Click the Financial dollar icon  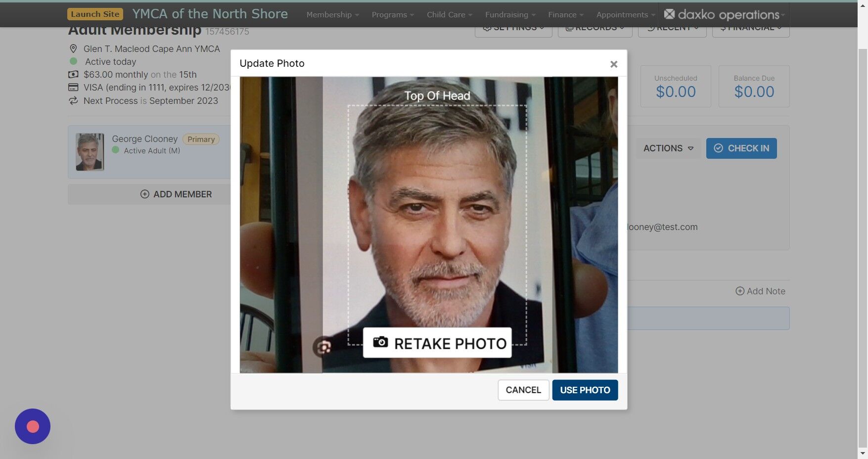point(724,27)
